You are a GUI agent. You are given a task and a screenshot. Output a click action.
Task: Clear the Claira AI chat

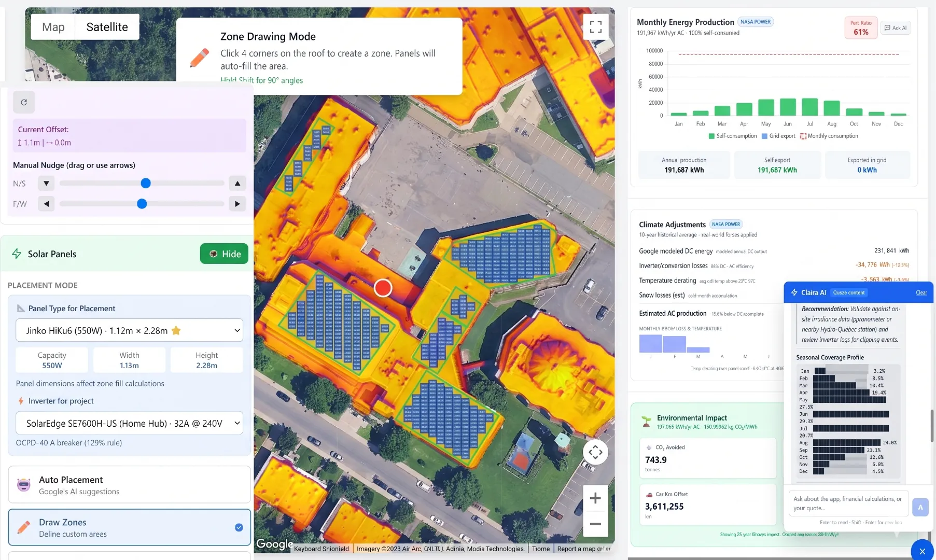[x=921, y=292]
